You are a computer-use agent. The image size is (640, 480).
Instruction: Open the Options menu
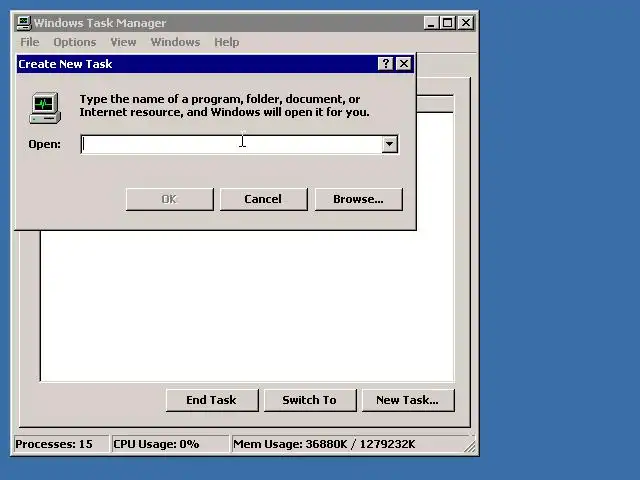coord(75,42)
